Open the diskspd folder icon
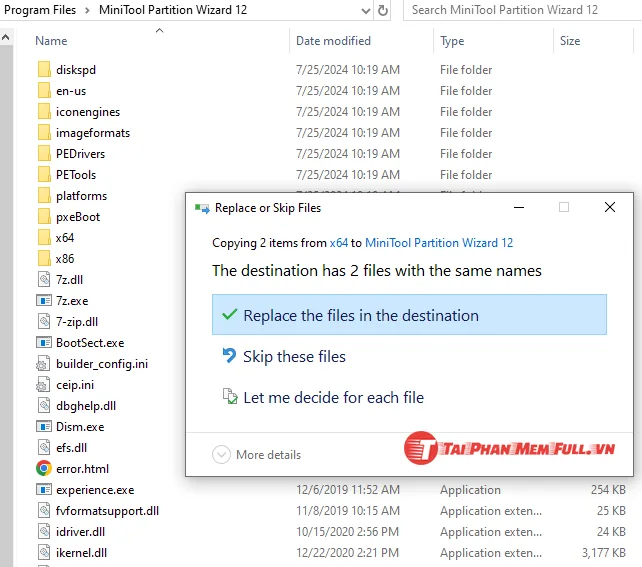 pyautogui.click(x=44, y=70)
